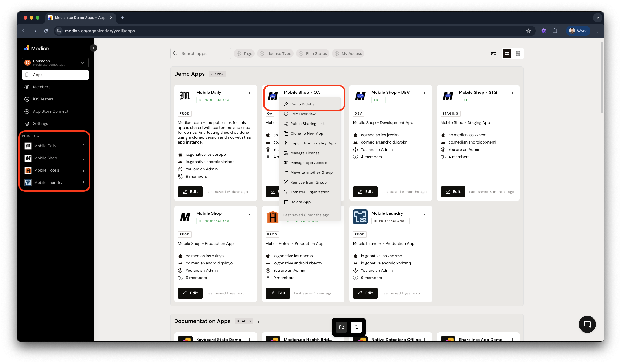This screenshot has height=364, width=621.
Task: Choose Transfer Organization
Action: coord(310,192)
